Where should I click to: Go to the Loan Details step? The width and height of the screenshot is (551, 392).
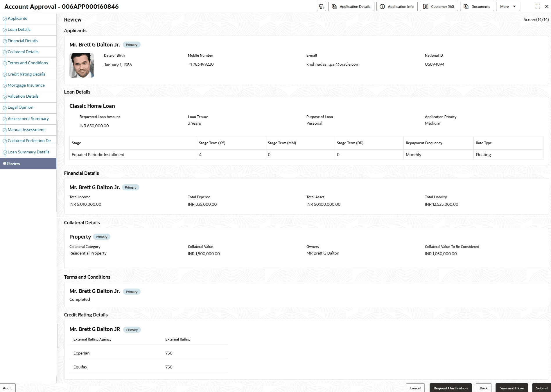click(19, 29)
